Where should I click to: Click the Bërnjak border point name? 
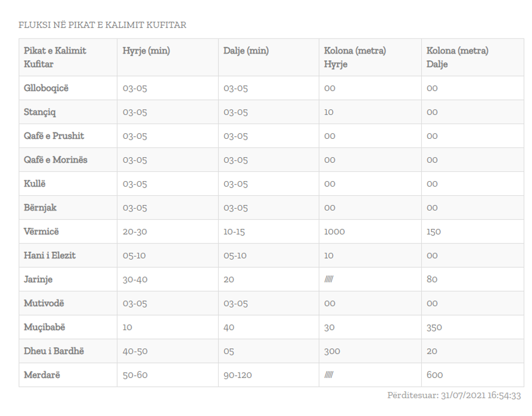[40, 208]
